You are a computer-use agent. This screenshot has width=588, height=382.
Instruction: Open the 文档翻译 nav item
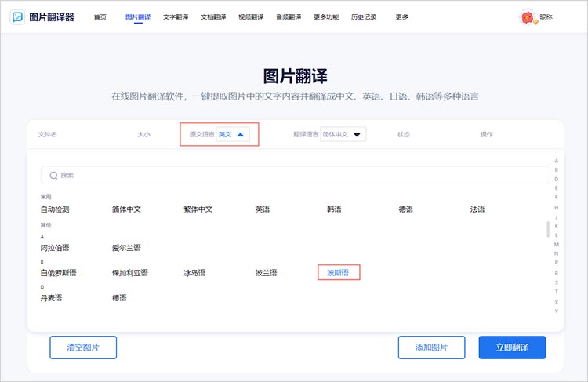[x=213, y=17]
